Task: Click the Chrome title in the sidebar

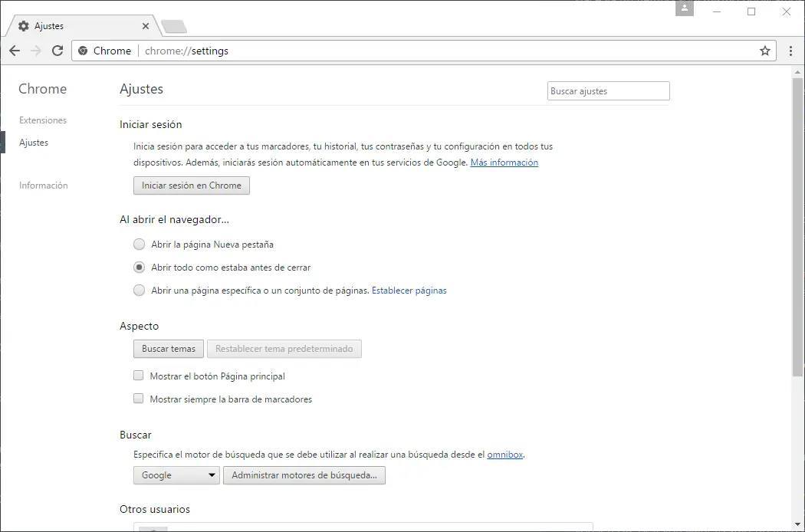Action: pyautogui.click(x=43, y=89)
